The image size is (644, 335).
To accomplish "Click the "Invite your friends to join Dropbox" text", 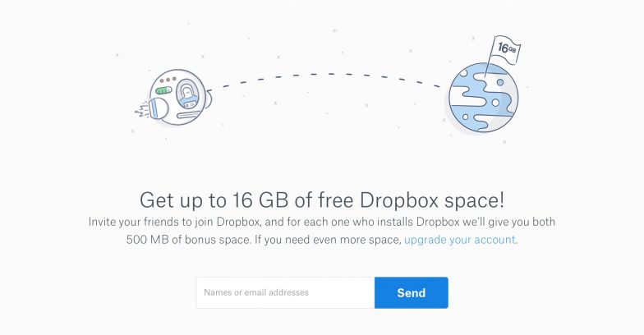I will point(174,222).
